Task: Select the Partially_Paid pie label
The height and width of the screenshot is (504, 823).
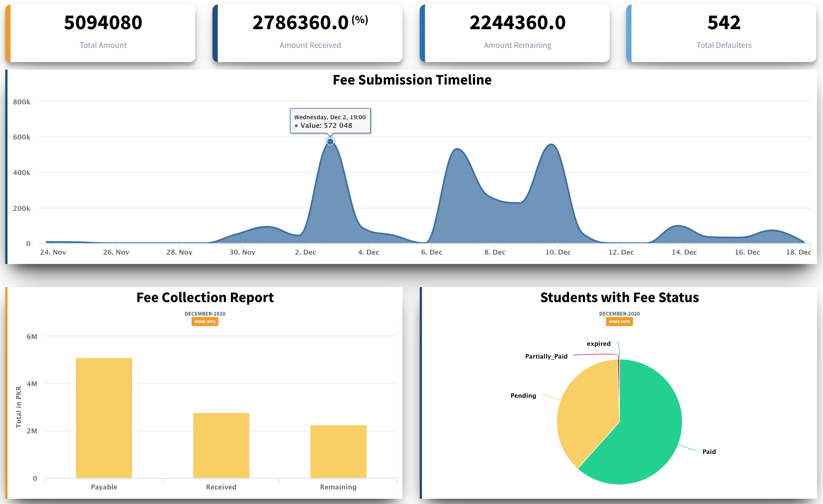Action: 546,356
